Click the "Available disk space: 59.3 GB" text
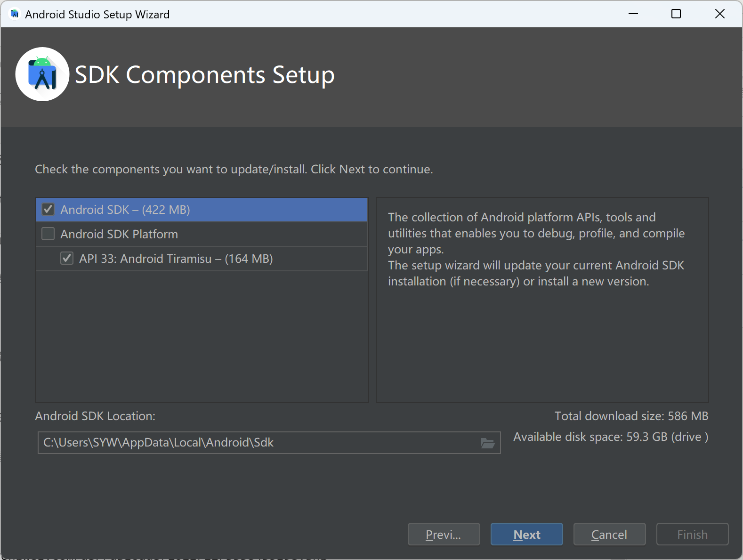 (611, 437)
